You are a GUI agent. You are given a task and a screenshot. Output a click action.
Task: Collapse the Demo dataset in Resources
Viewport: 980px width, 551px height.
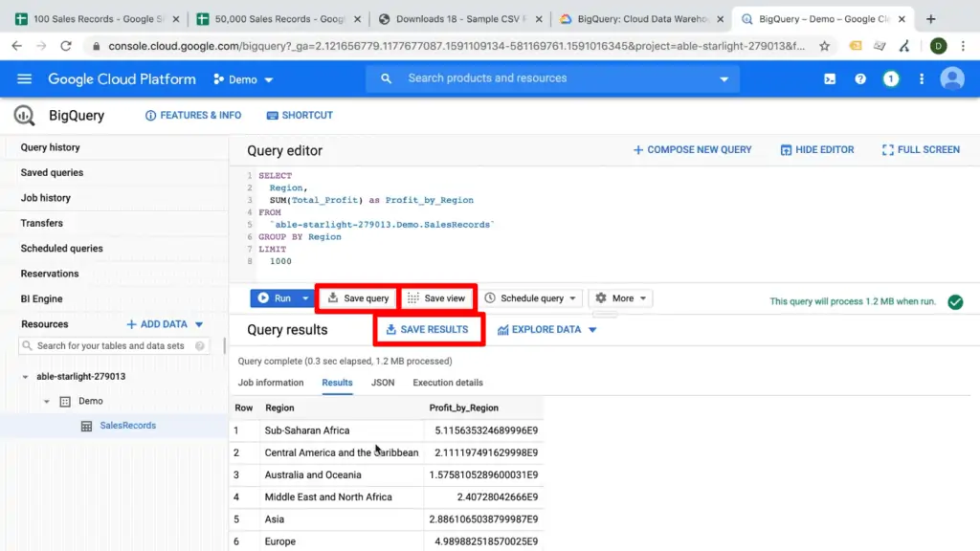[x=47, y=401]
